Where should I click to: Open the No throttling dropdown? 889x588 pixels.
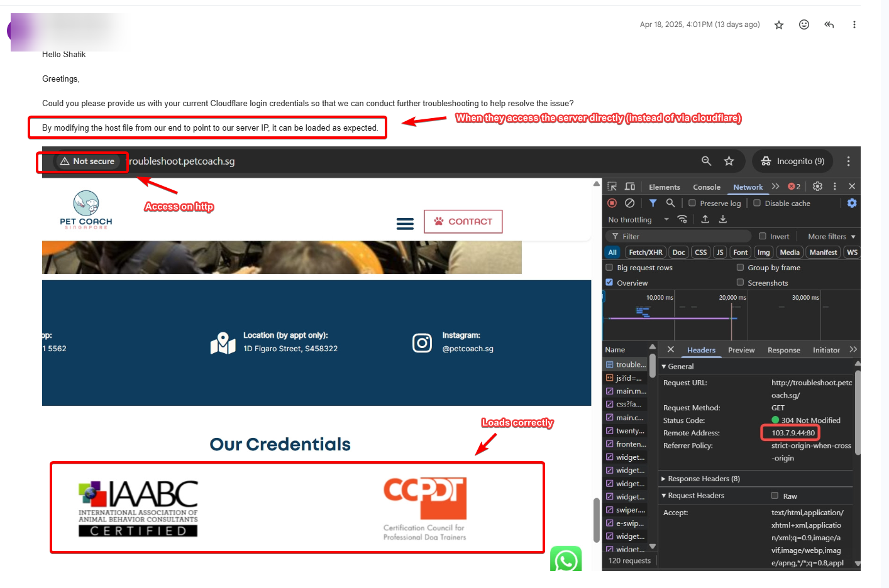[x=638, y=220]
